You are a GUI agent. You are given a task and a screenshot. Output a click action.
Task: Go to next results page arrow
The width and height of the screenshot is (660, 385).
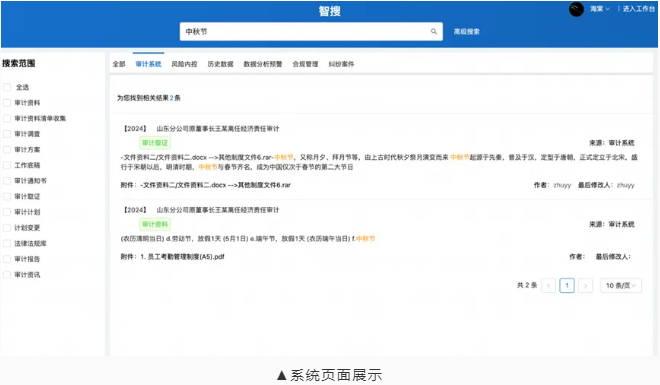[x=585, y=286]
